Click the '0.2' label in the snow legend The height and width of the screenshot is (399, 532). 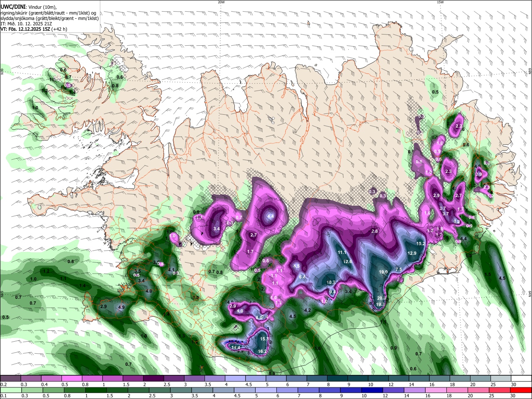[3, 384]
